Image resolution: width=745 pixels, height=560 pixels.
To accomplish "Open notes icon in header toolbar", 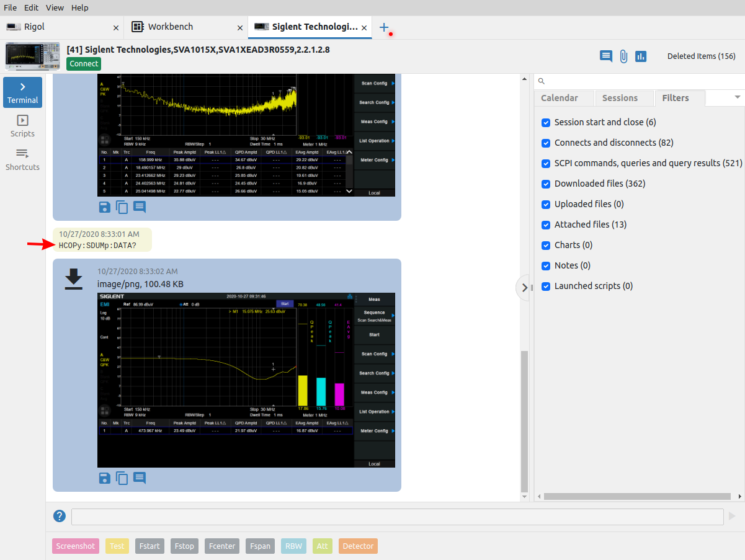I will pyautogui.click(x=606, y=56).
